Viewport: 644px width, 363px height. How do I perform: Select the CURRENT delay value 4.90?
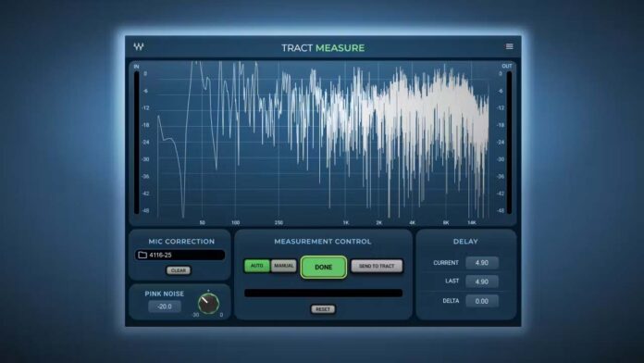(x=482, y=263)
